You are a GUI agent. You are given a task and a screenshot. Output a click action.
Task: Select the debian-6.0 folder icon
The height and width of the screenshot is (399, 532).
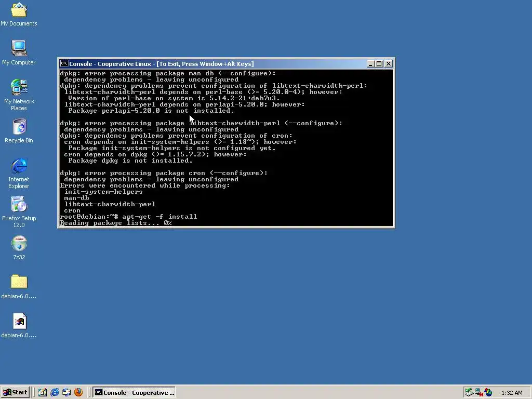coord(19,287)
